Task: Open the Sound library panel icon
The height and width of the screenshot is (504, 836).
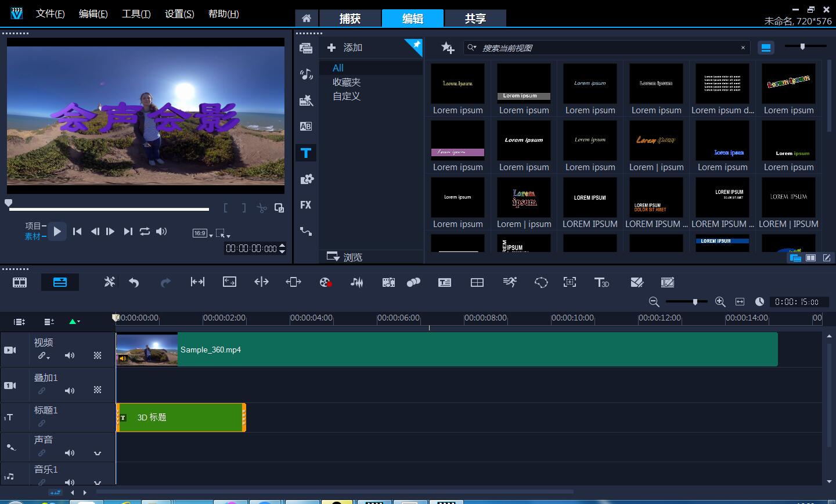Action: tap(306, 74)
